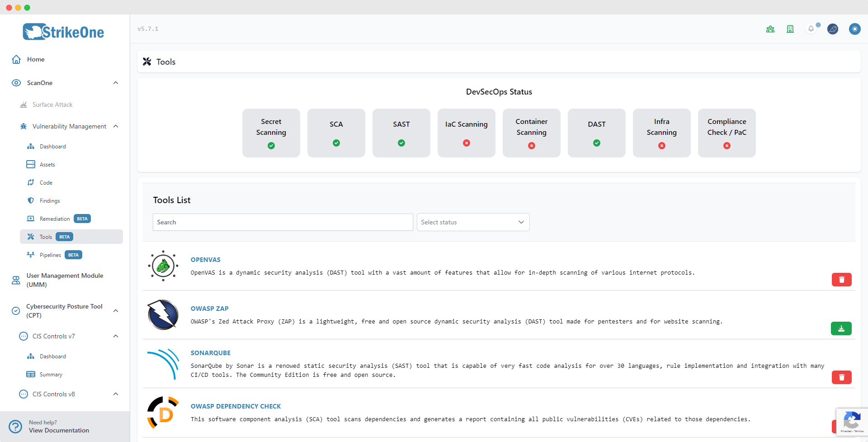868x442 pixels.
Task: Click the OWASP Dependency Check logo
Action: pyautogui.click(x=163, y=412)
